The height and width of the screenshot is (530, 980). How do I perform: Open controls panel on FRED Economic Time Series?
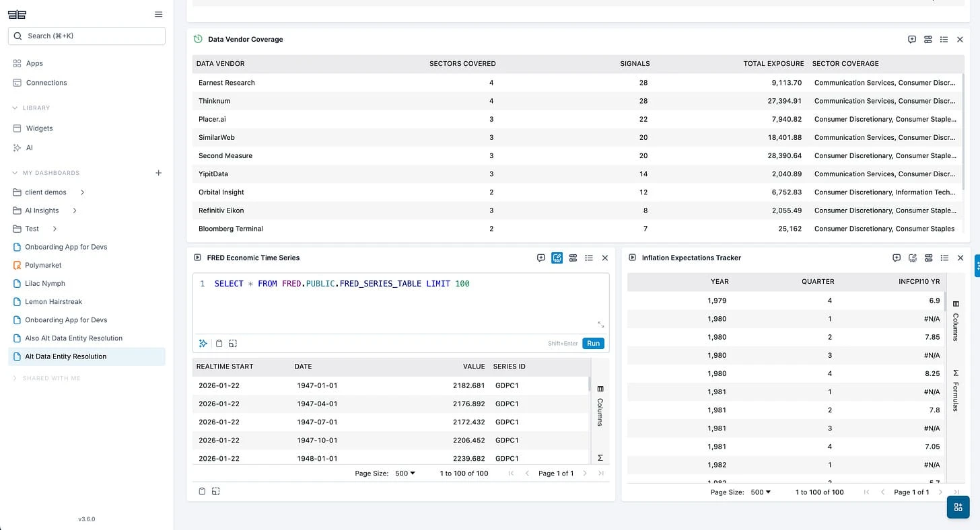pyautogui.click(x=573, y=258)
